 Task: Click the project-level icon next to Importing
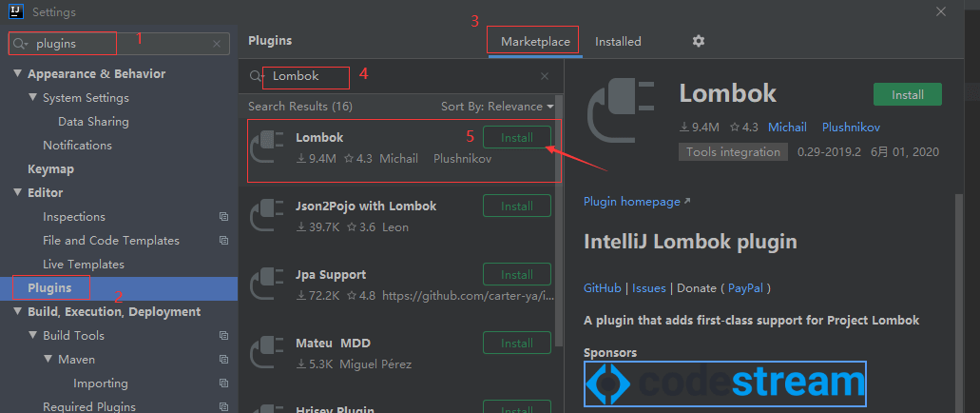pos(223,383)
